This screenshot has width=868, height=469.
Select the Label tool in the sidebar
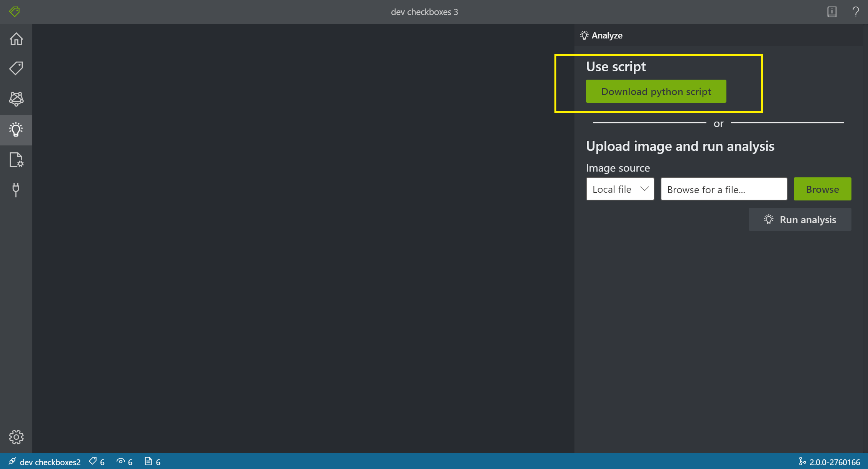click(16, 68)
